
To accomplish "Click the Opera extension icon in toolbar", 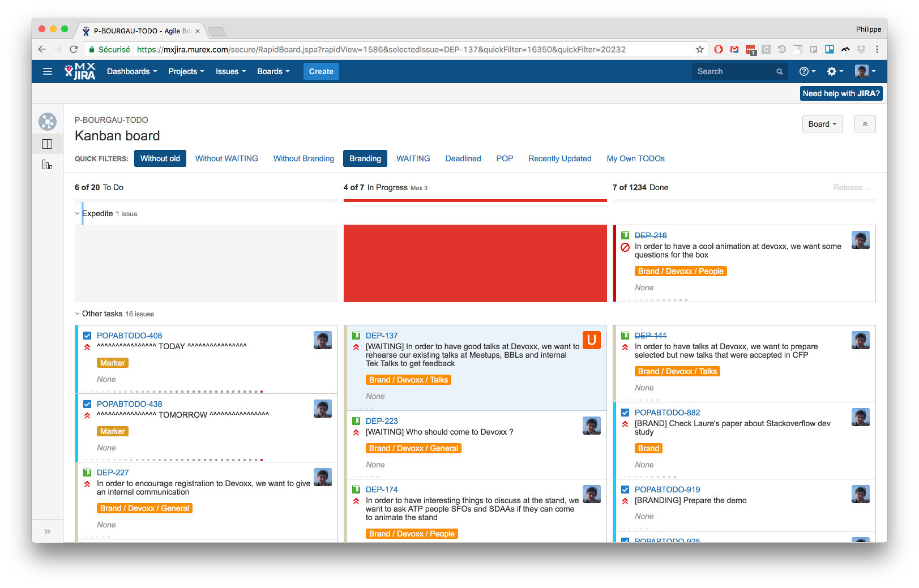I will click(719, 49).
